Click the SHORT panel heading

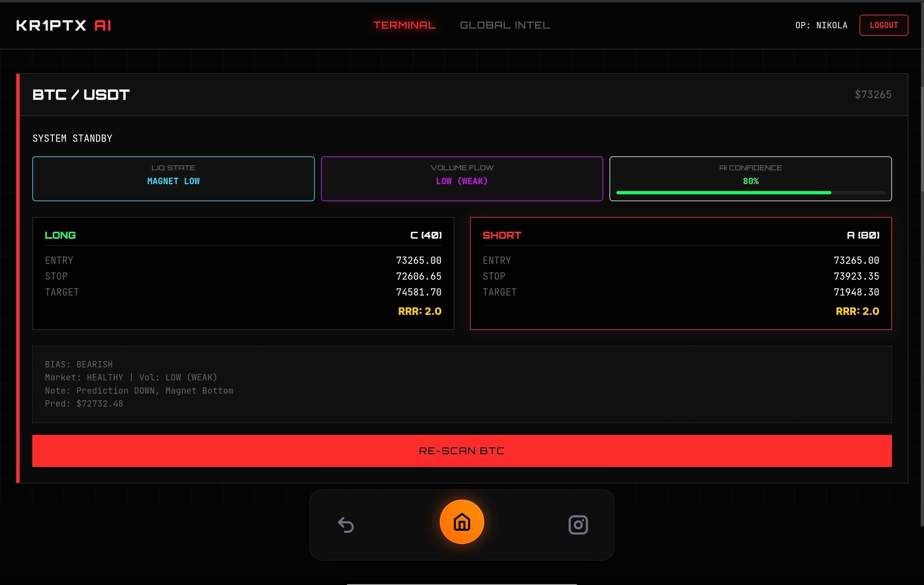(502, 235)
